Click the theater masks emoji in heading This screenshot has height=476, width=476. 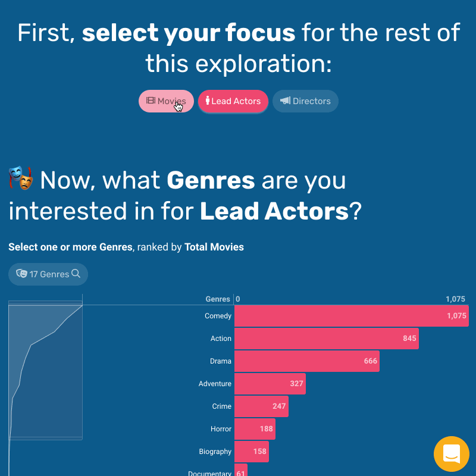(21, 178)
